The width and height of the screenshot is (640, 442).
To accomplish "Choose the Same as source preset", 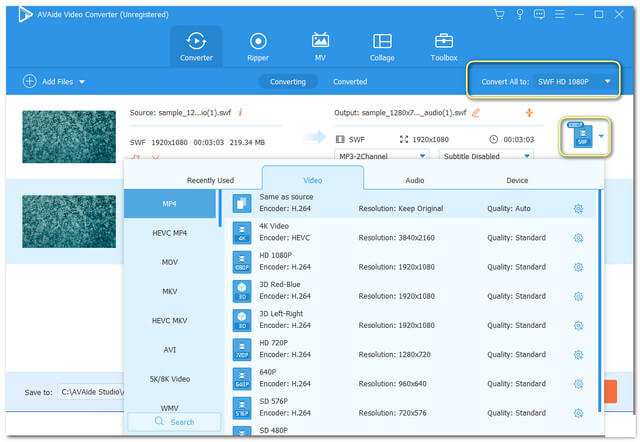I will tap(409, 203).
